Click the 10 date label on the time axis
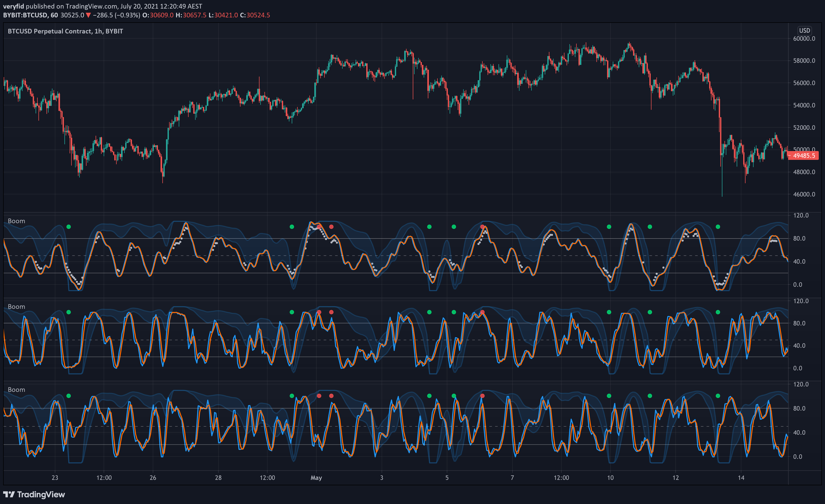The image size is (825, 504). click(610, 478)
